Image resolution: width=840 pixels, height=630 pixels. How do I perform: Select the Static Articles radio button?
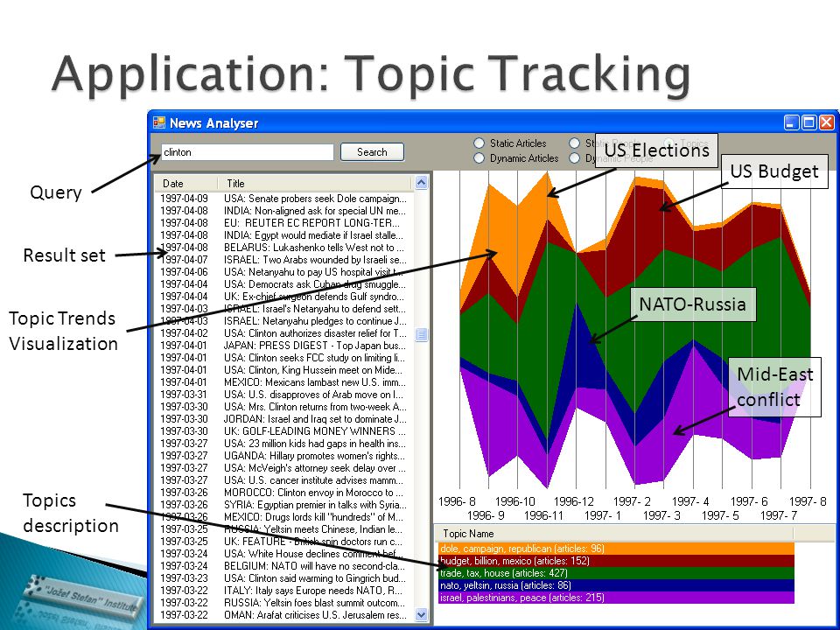(479, 143)
